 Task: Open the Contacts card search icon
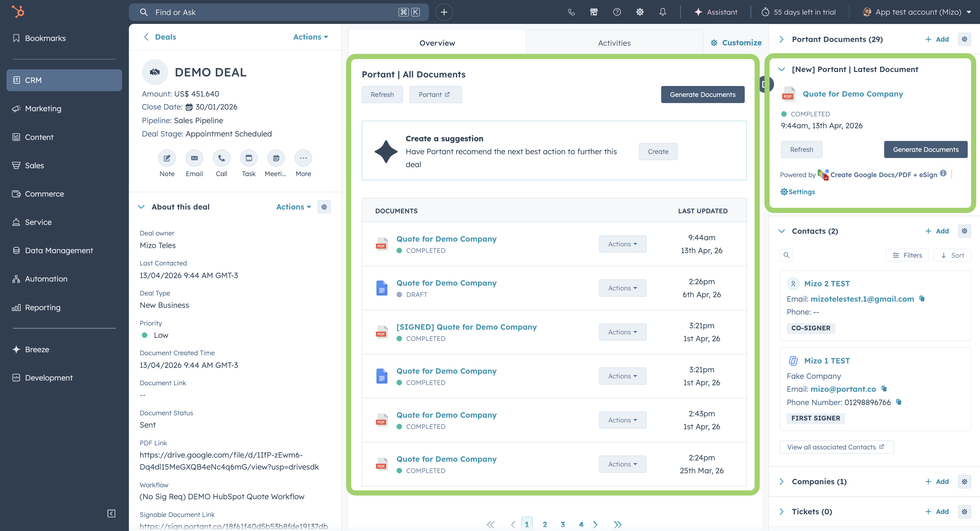point(786,255)
